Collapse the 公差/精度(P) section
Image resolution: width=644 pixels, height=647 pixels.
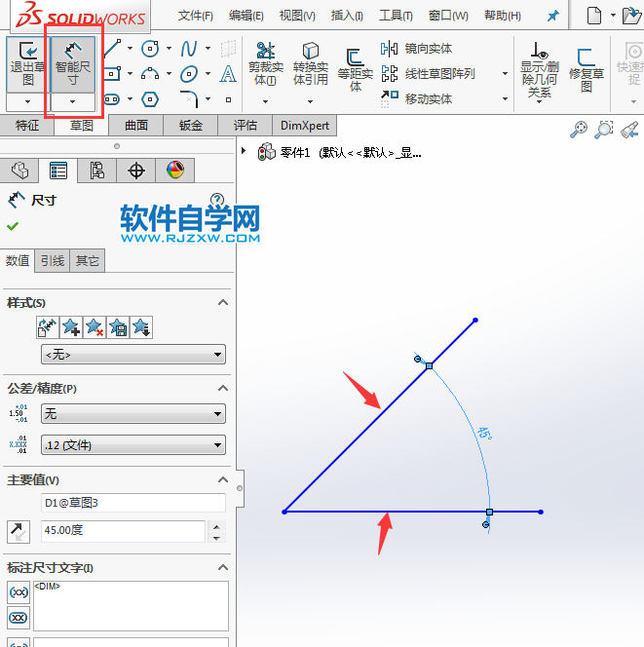223,388
